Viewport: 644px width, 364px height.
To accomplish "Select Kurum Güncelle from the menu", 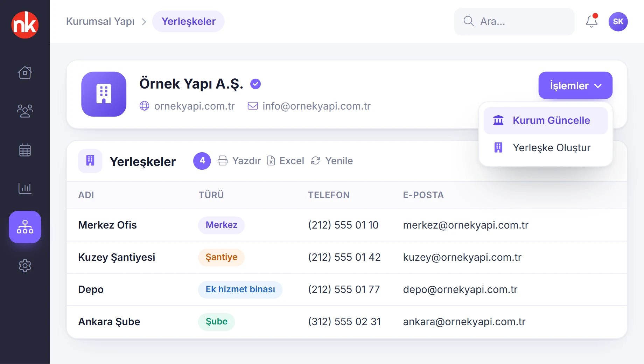I will point(546,120).
